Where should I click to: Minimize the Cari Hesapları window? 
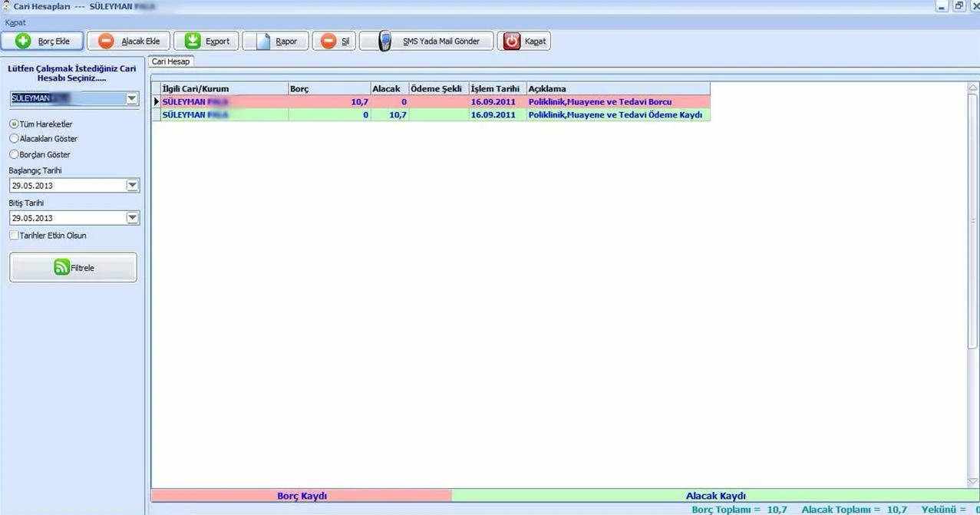[942, 6]
